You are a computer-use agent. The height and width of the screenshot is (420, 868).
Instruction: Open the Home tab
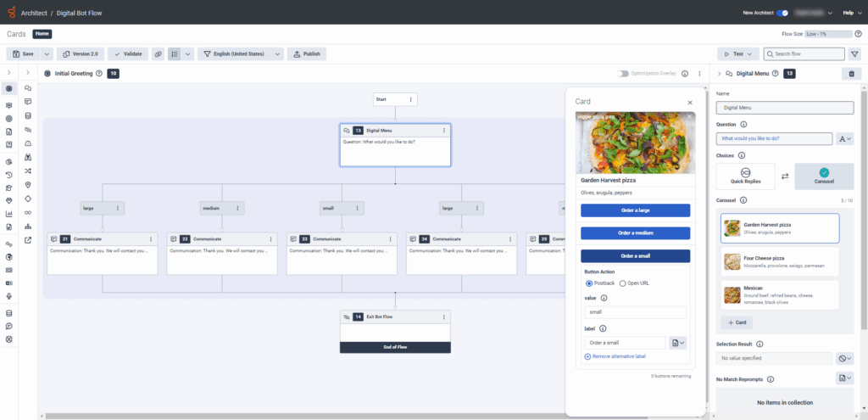(x=42, y=34)
